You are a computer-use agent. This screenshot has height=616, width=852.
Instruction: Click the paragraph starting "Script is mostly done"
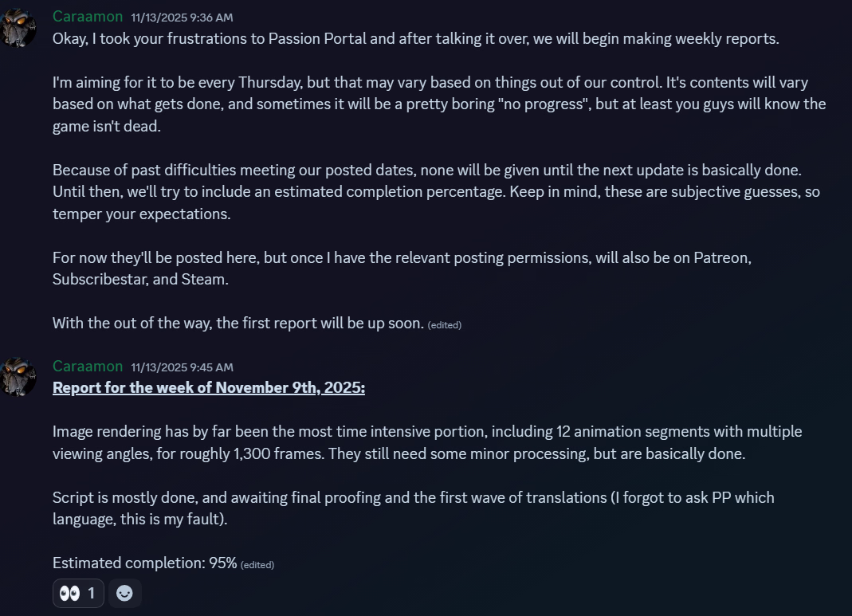click(413, 508)
